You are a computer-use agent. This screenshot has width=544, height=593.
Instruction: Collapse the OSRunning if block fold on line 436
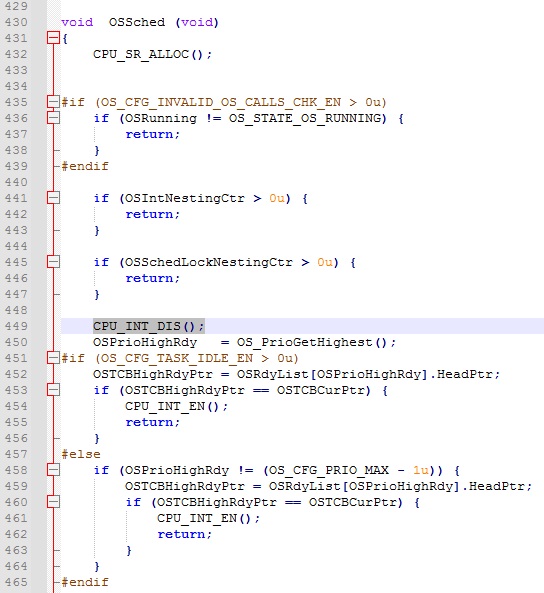53,118
